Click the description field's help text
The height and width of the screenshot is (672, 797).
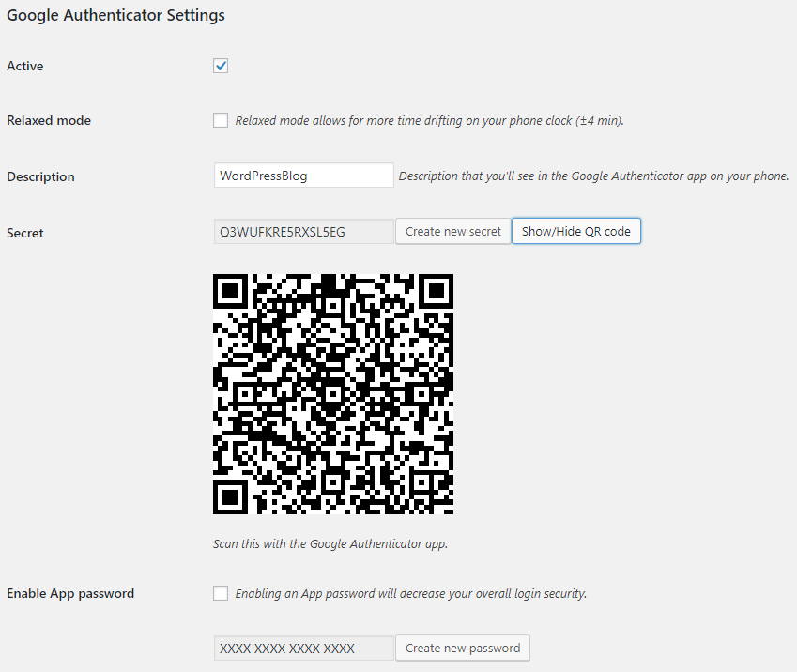tap(593, 176)
